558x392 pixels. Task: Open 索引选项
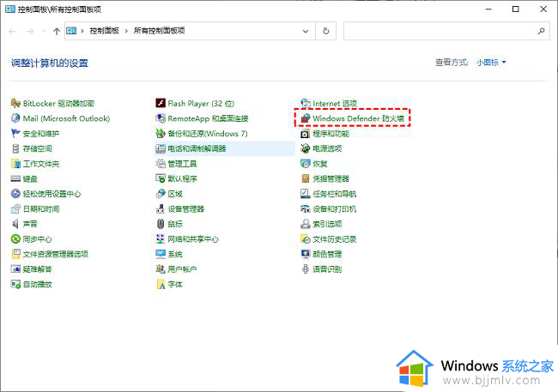coord(327,224)
